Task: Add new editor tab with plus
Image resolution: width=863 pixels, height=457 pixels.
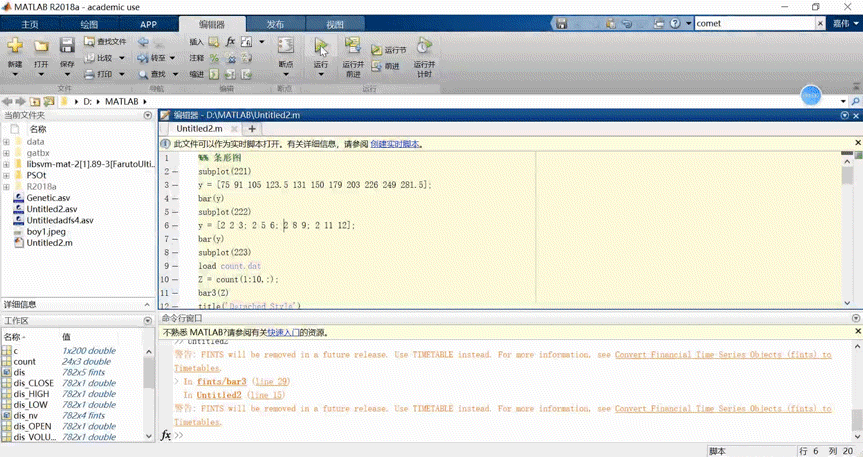Action: (252, 129)
